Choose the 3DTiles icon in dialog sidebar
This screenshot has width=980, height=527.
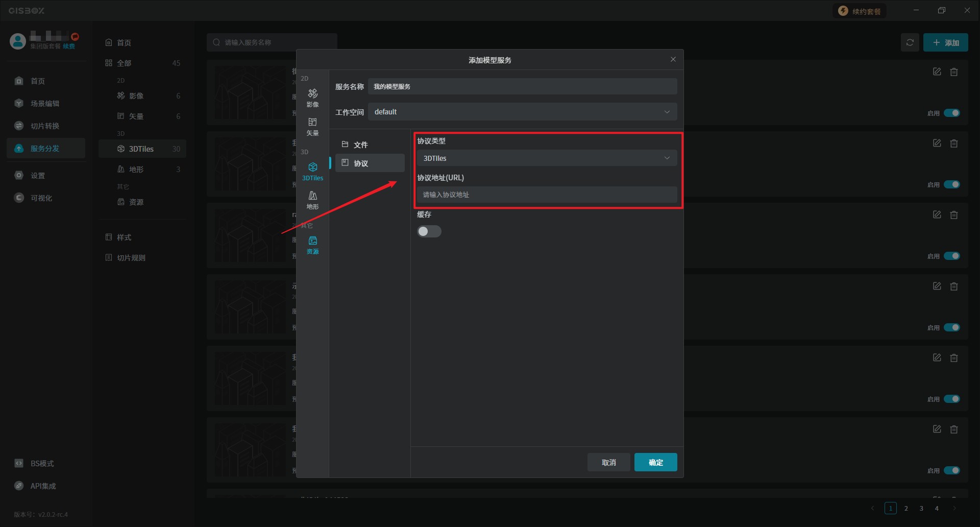tap(312, 171)
